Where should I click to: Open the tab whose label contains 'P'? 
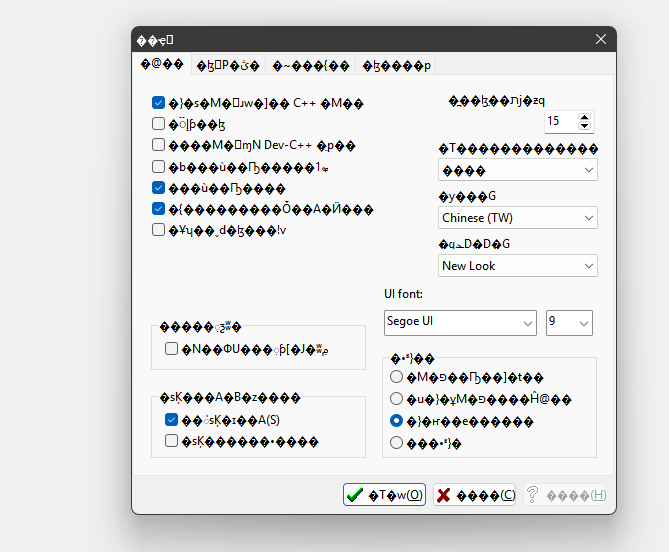tap(228, 65)
